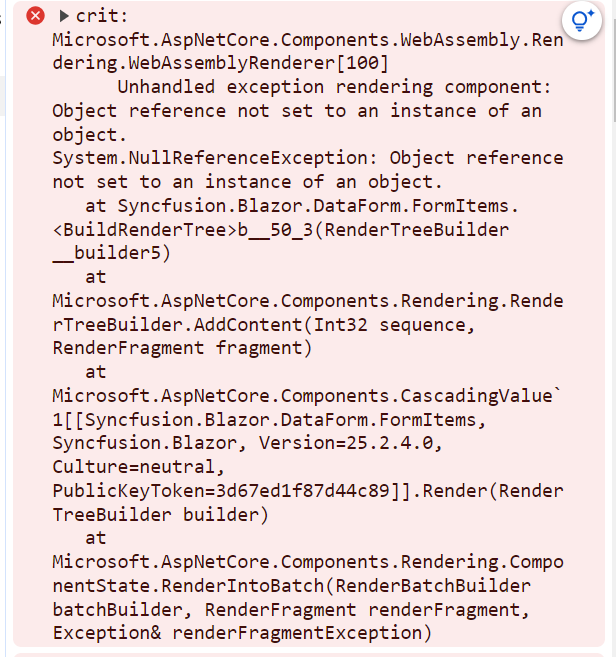Click the "Exception& renderFragmentException)" line
Screen dimensions: 616x657
pyautogui.click(x=242, y=633)
